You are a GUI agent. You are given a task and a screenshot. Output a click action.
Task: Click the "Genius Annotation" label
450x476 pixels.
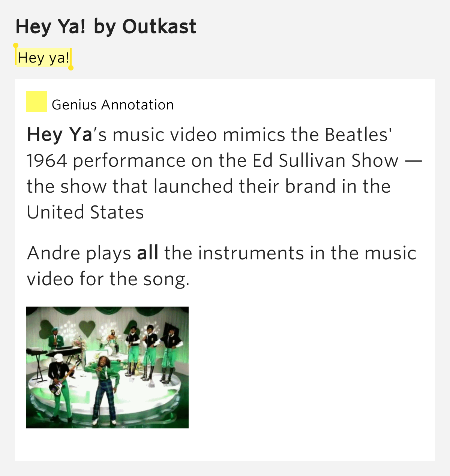point(112,105)
